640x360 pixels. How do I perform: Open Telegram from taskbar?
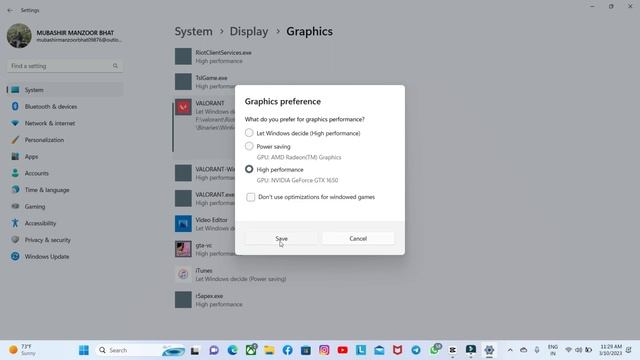pyautogui.click(x=416, y=350)
